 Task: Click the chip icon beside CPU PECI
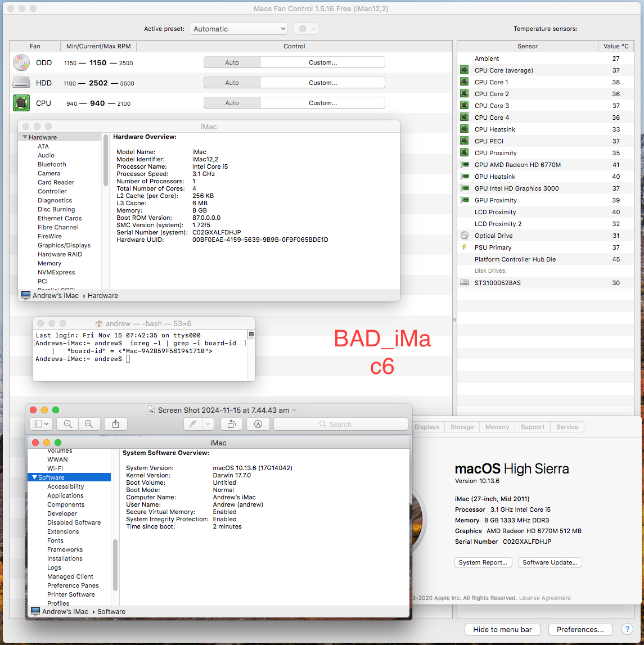coord(465,141)
